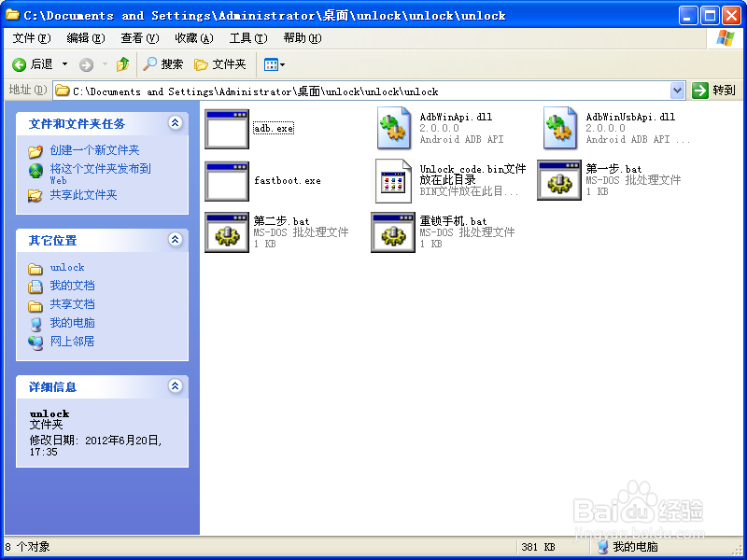Click the grayed Forward arrow icon

(86, 64)
